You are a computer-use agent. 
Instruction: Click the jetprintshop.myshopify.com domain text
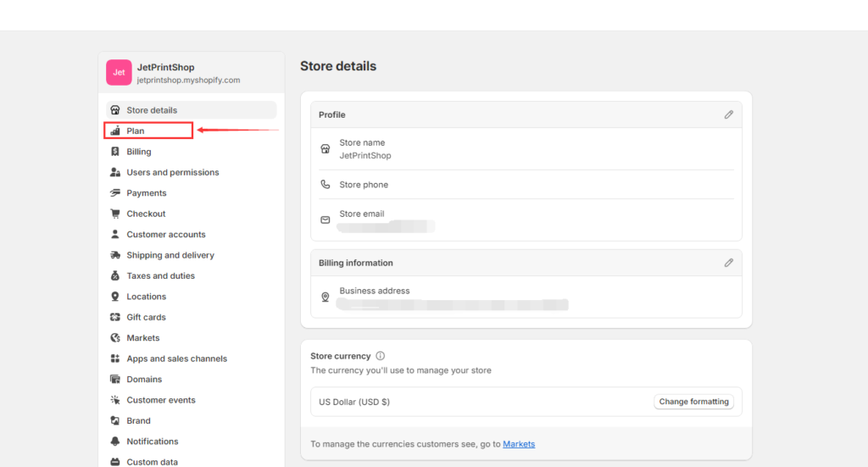point(188,81)
